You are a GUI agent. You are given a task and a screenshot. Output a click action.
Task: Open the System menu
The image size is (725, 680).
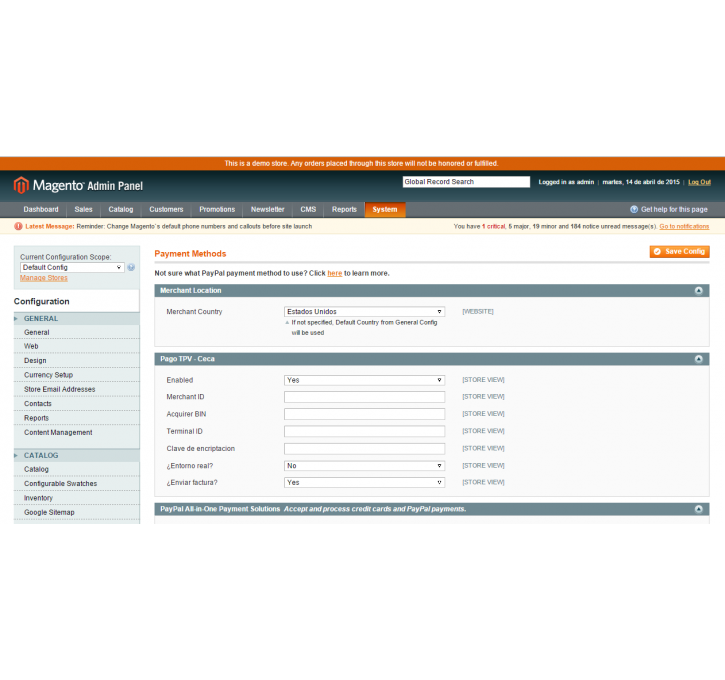[x=385, y=209]
